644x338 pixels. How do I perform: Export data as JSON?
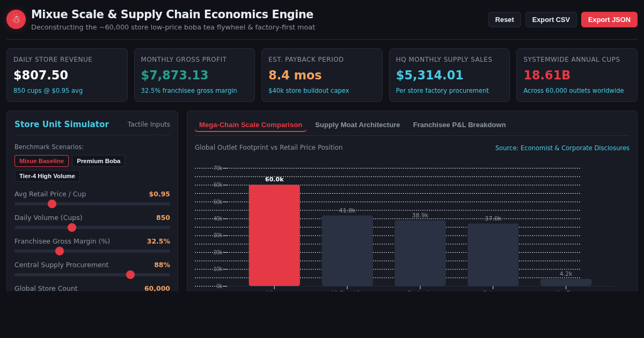(x=609, y=19)
